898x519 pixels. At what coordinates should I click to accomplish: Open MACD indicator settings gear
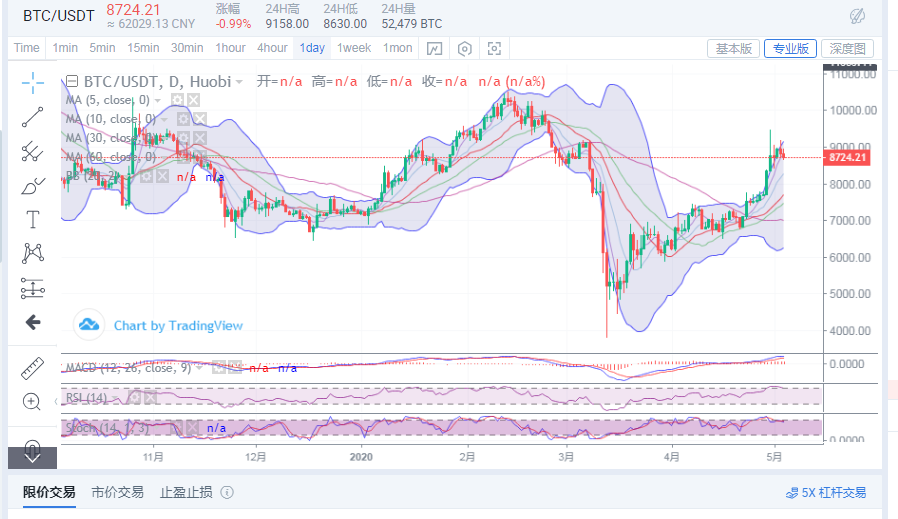[x=219, y=367]
